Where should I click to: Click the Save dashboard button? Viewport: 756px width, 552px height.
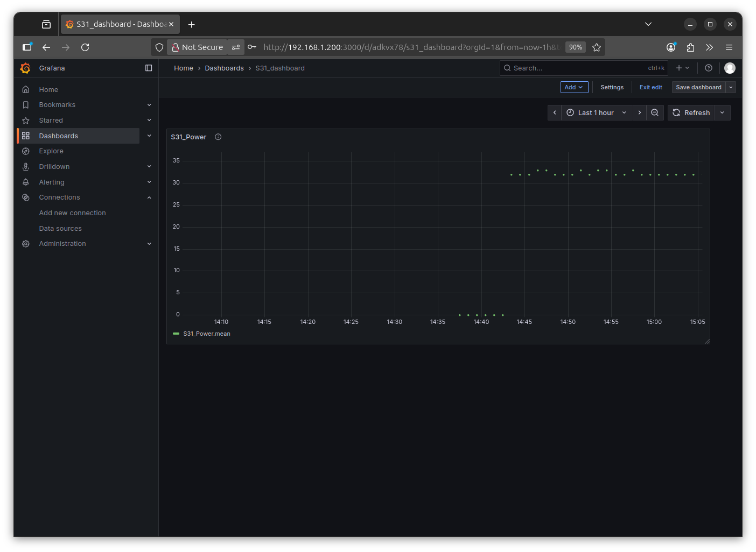[x=698, y=87]
